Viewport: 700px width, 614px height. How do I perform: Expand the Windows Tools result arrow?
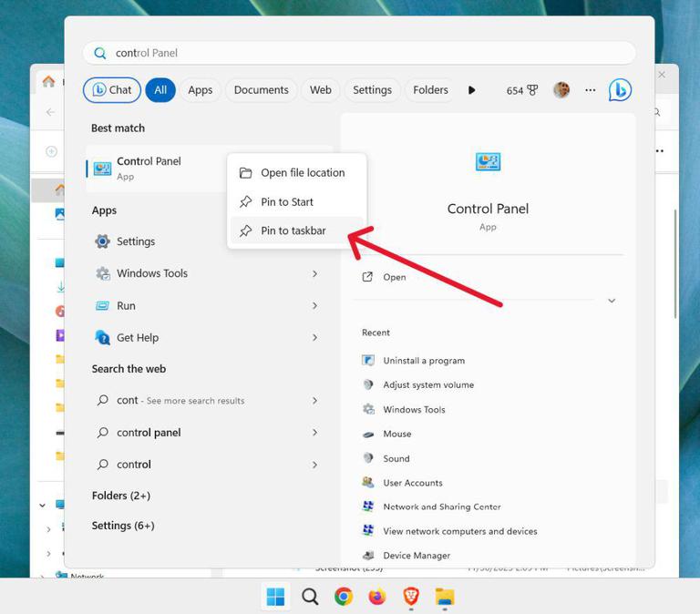pyautogui.click(x=314, y=273)
